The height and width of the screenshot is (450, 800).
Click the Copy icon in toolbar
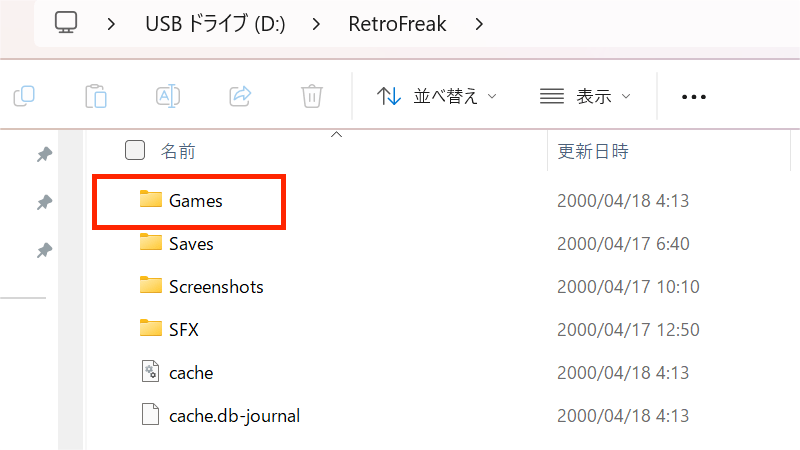24,96
